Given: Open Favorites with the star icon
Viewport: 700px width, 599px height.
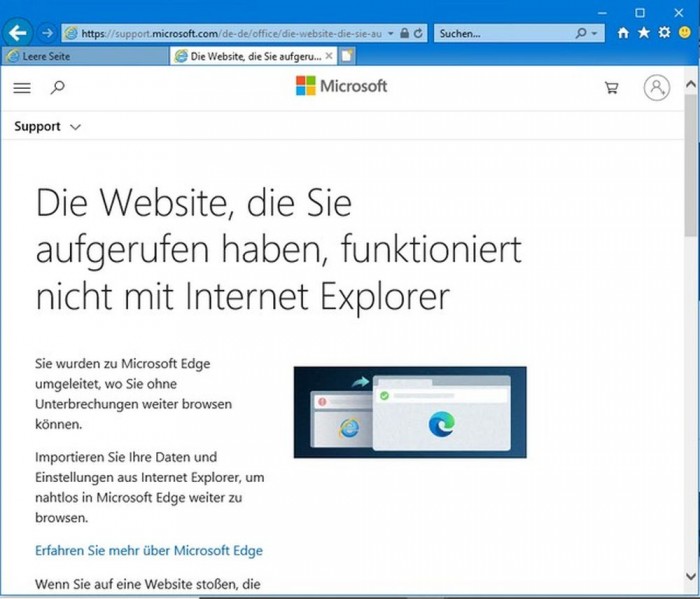Looking at the screenshot, I should coord(644,33).
